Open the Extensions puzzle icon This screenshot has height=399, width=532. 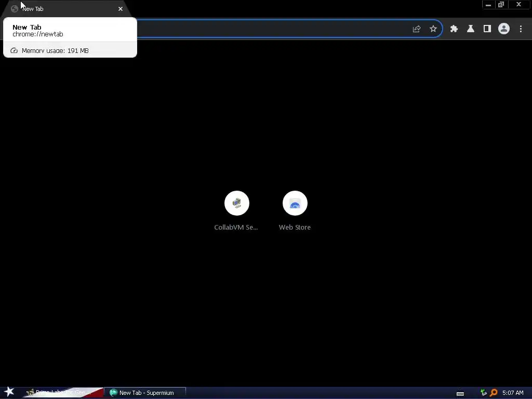tap(454, 29)
